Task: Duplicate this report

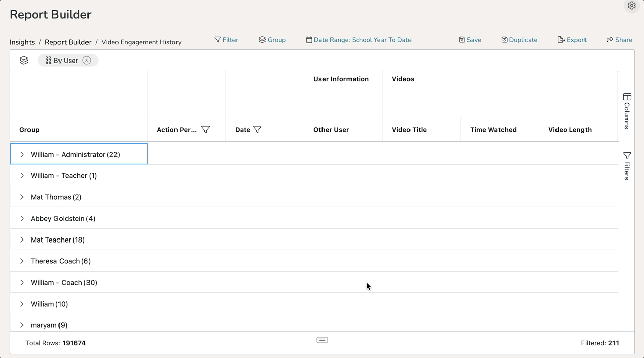Action: coord(519,40)
